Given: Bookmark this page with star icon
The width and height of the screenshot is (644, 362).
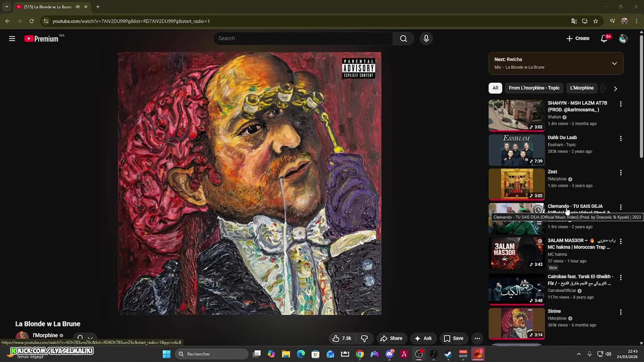Looking at the screenshot, I should 596,21.
